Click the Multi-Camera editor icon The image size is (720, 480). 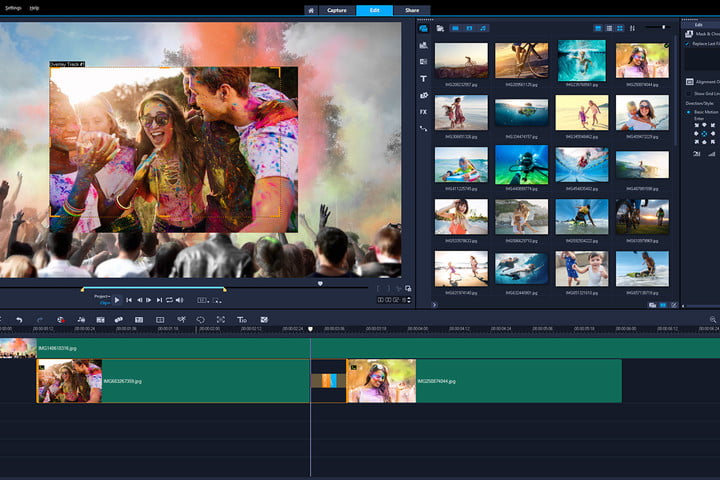(182, 320)
